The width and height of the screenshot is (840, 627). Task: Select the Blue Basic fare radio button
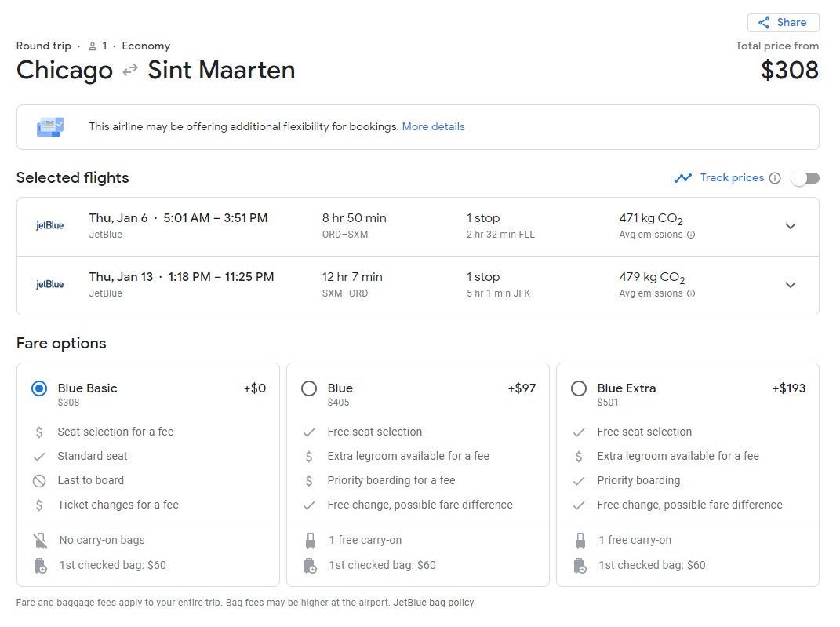coord(39,388)
